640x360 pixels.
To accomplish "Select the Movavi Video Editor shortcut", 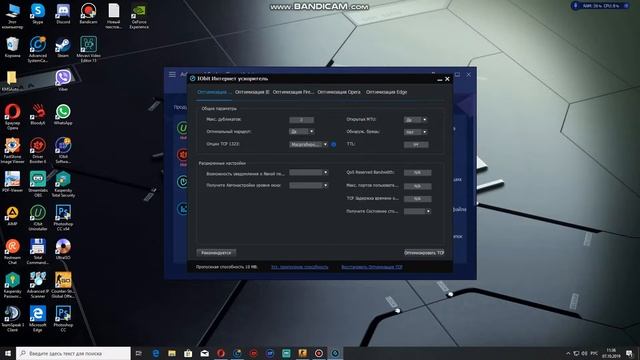I will click(x=88, y=49).
